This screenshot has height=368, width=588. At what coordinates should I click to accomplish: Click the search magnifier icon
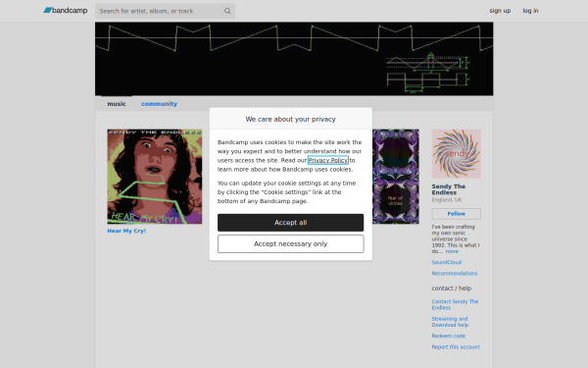pyautogui.click(x=227, y=11)
